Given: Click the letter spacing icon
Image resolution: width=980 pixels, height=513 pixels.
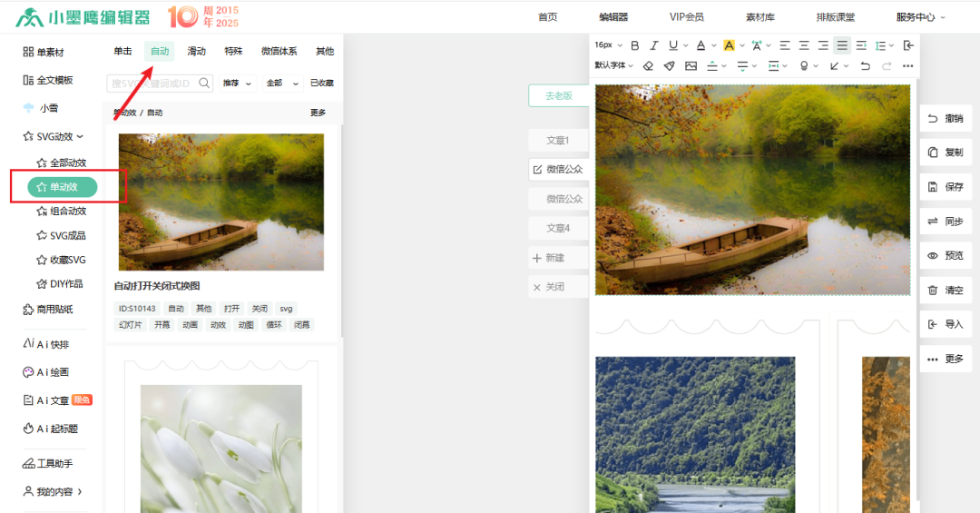Looking at the screenshot, I should [757, 45].
